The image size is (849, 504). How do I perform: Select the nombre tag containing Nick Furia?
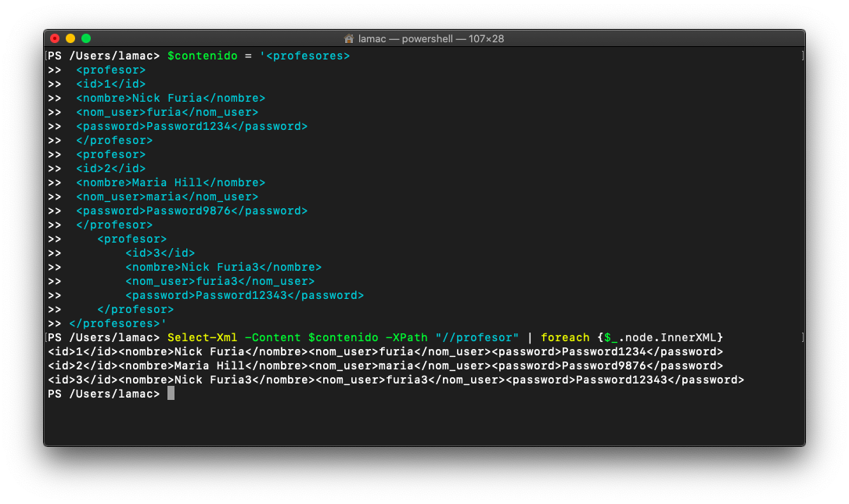coord(170,98)
